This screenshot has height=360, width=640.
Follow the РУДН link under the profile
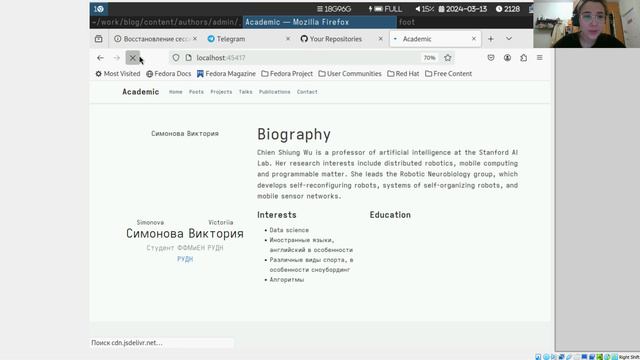(x=185, y=259)
